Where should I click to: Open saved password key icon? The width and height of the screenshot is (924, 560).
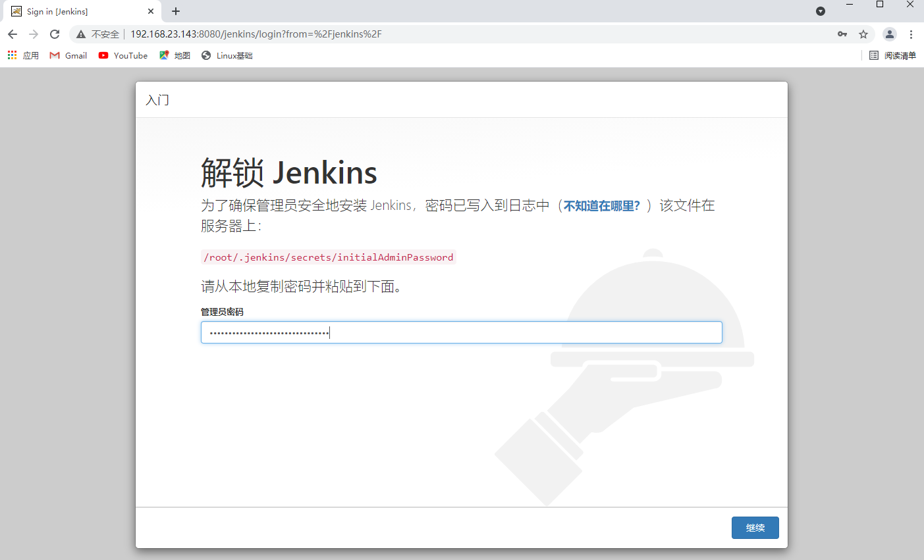842,34
